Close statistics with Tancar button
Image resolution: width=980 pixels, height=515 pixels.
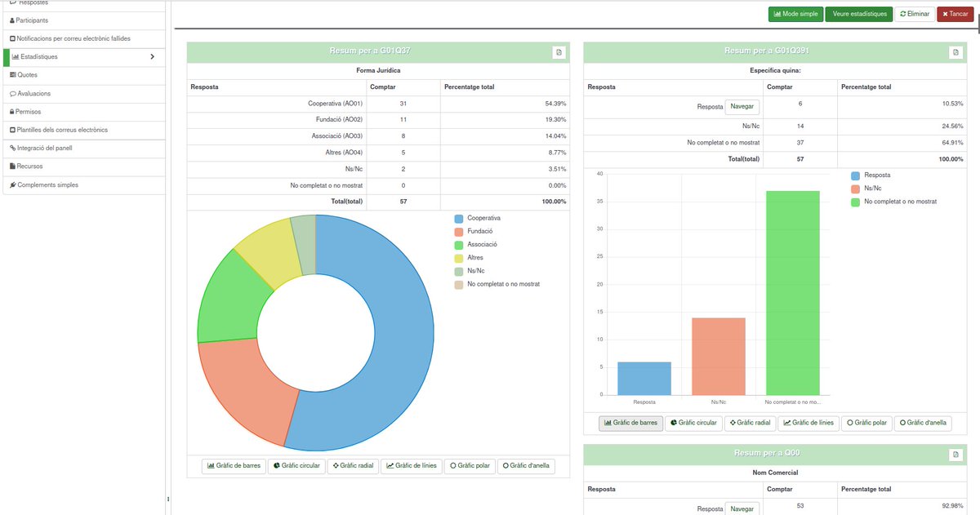955,14
